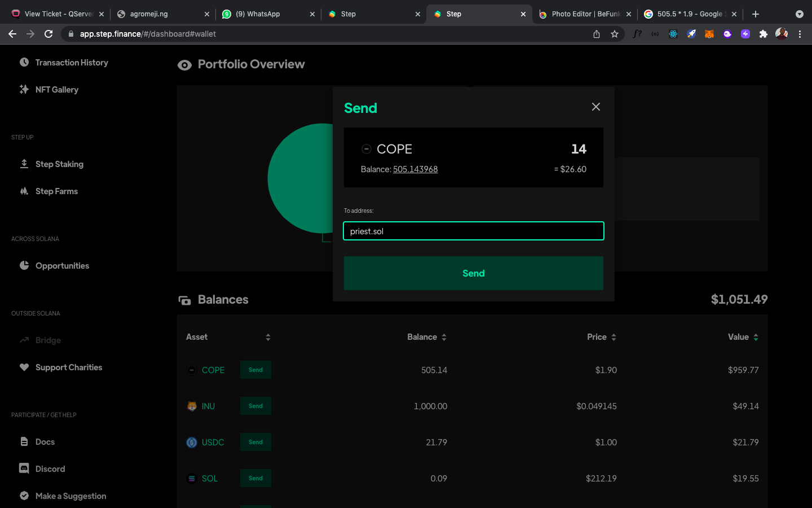Viewport: 812px width, 508px height.
Task: Click the amount field showing 14
Action: [x=579, y=149]
